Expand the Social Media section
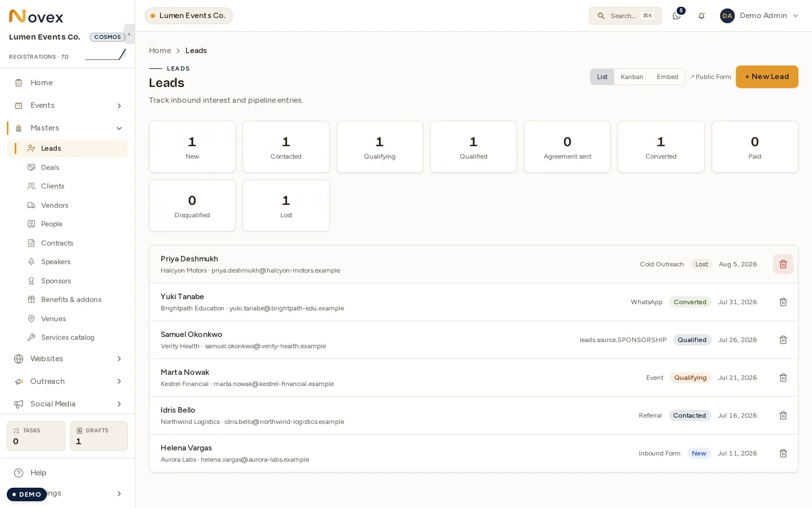 68,404
